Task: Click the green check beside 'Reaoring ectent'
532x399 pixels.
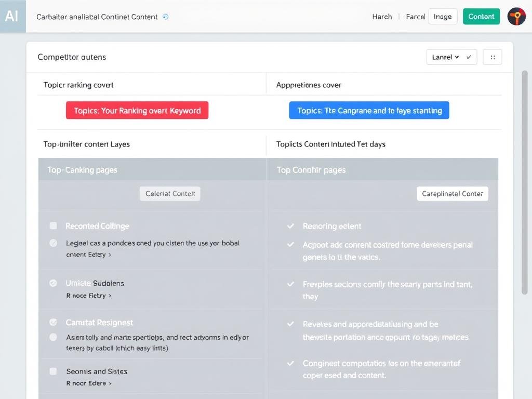Action: tap(290, 225)
